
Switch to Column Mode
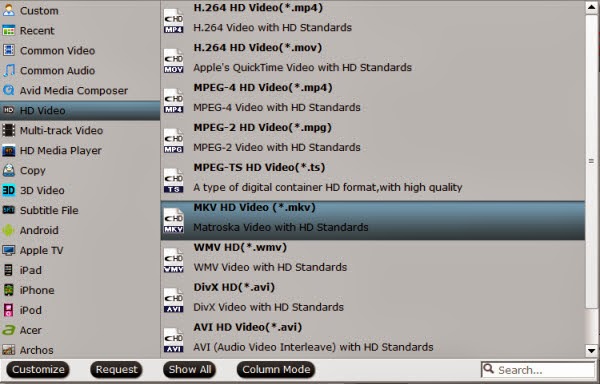[276, 369]
